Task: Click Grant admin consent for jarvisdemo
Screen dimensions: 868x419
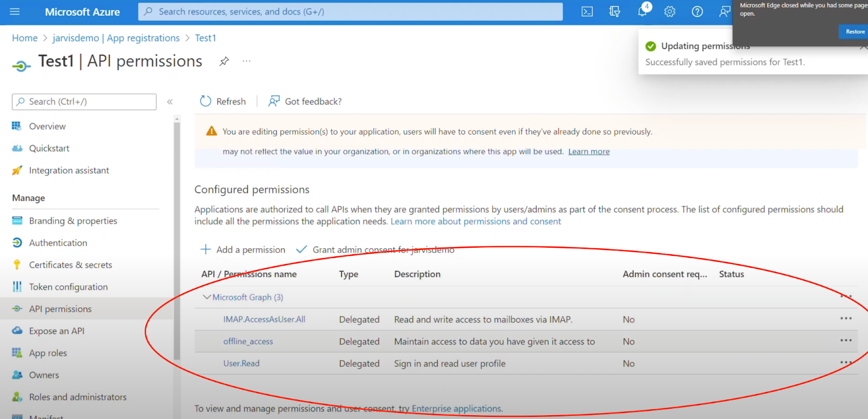Action: click(383, 249)
